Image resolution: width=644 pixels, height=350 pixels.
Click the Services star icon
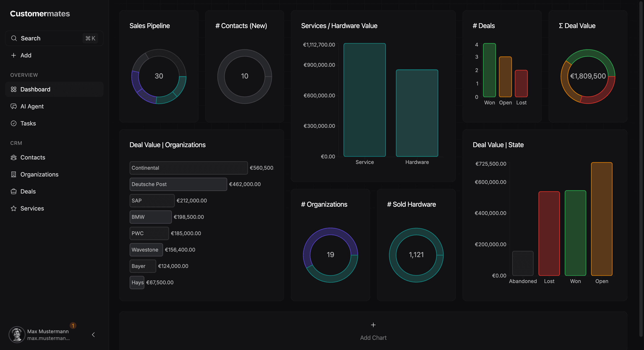[14, 208]
